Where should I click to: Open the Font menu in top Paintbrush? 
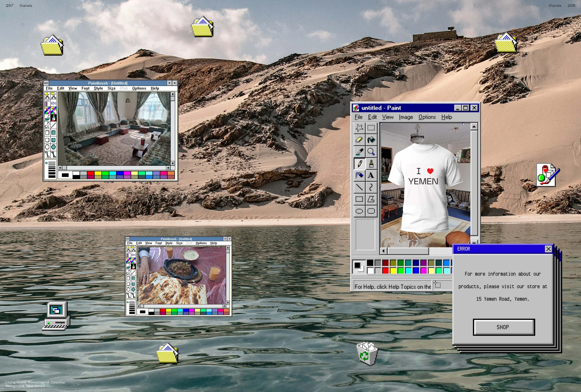pyautogui.click(x=85, y=88)
